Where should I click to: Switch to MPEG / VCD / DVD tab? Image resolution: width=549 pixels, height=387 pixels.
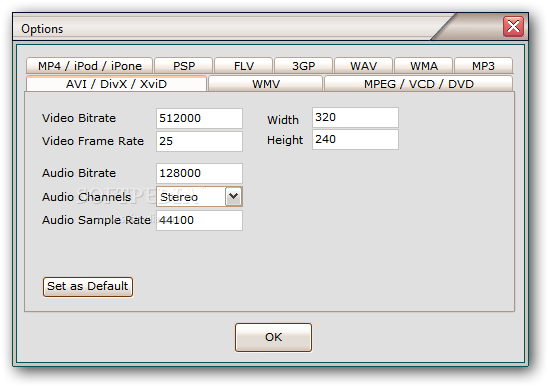tap(419, 84)
